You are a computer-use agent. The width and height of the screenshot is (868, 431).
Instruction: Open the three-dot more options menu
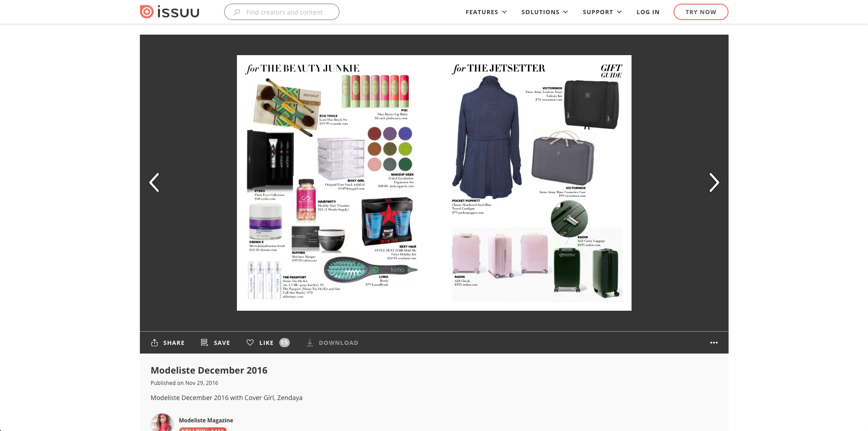click(x=714, y=343)
